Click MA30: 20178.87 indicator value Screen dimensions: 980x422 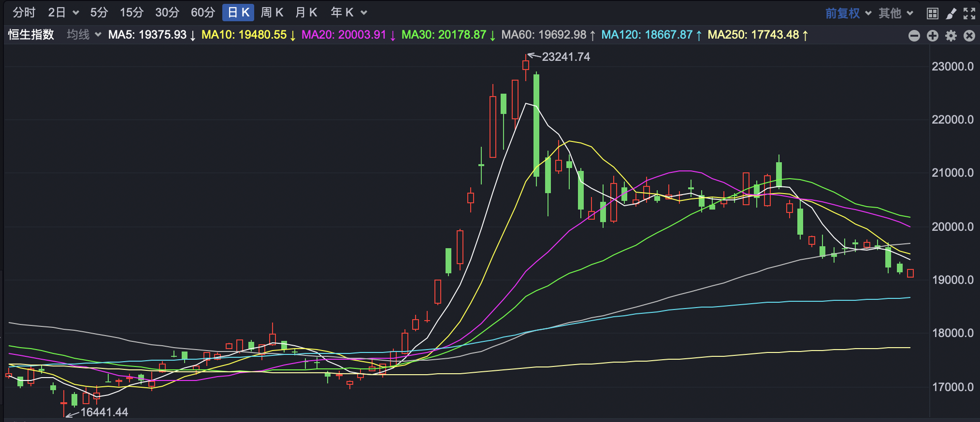click(448, 35)
